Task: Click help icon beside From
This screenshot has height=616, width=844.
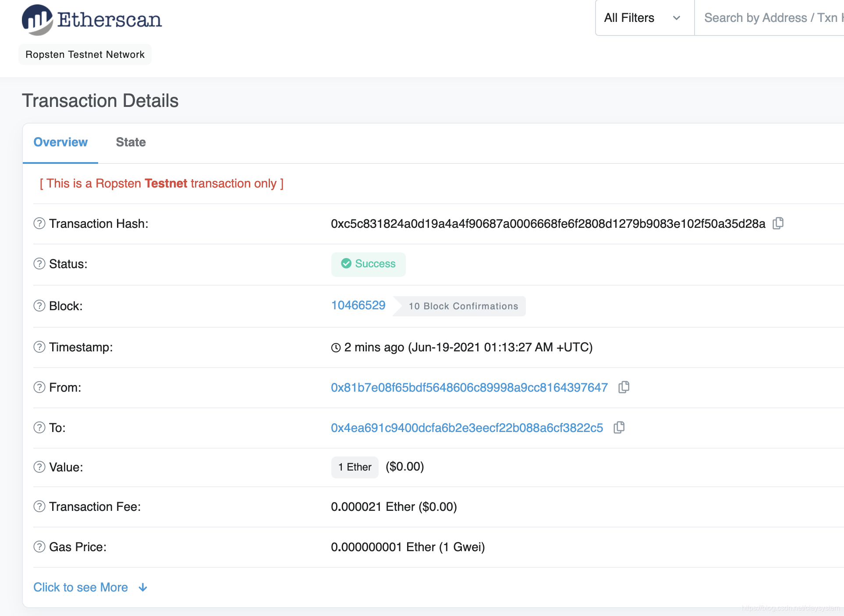Action: (39, 387)
